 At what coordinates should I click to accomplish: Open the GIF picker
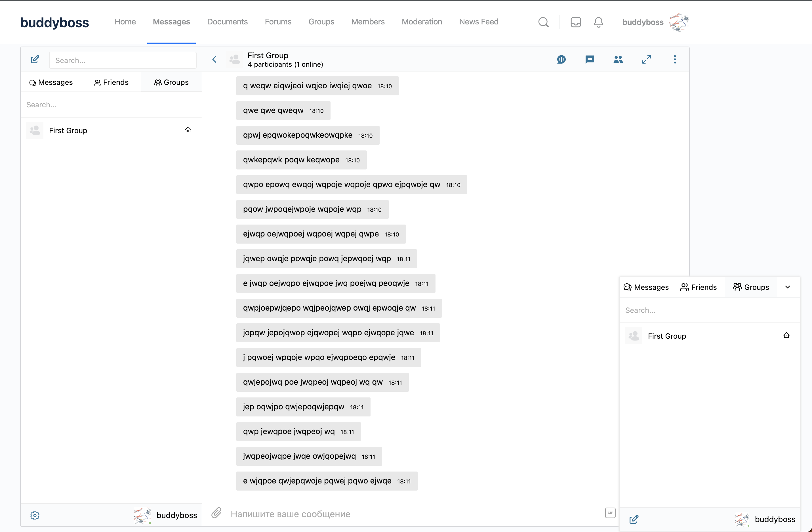(610, 512)
